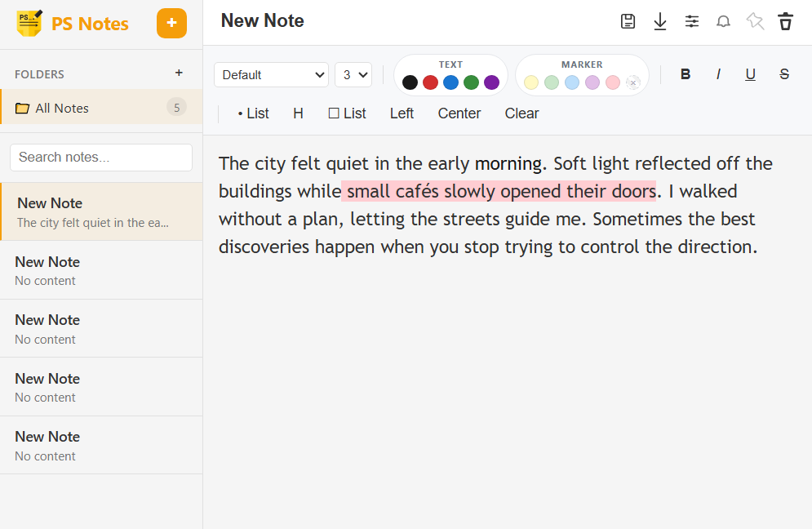Toggle bold formatting
812x529 pixels.
click(686, 74)
